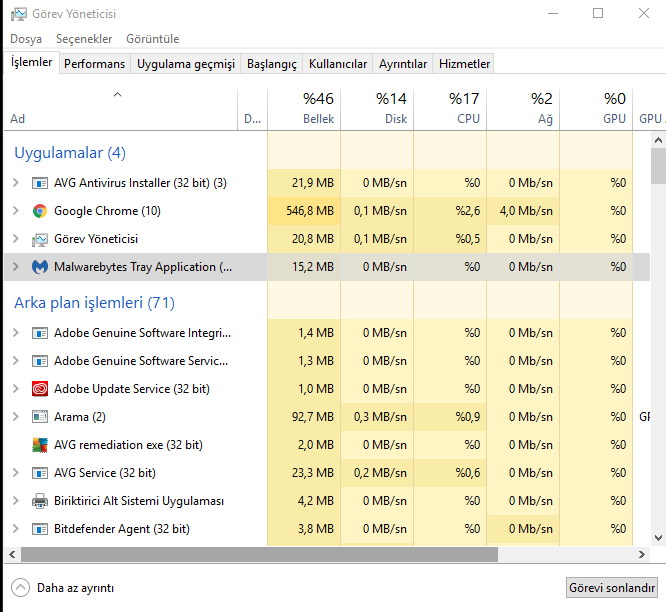
Task: Expand Adobe Genuine Software Integrity row
Action: (x=16, y=333)
